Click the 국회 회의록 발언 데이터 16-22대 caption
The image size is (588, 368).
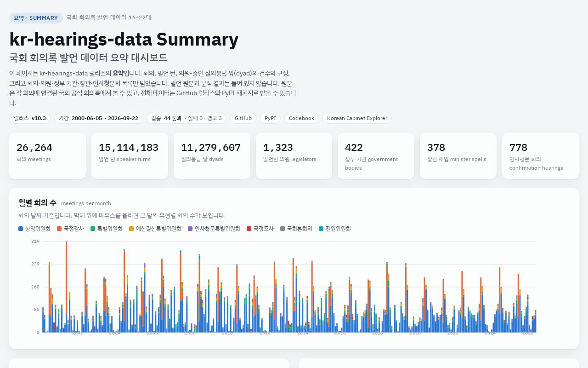pyautogui.click(x=109, y=17)
